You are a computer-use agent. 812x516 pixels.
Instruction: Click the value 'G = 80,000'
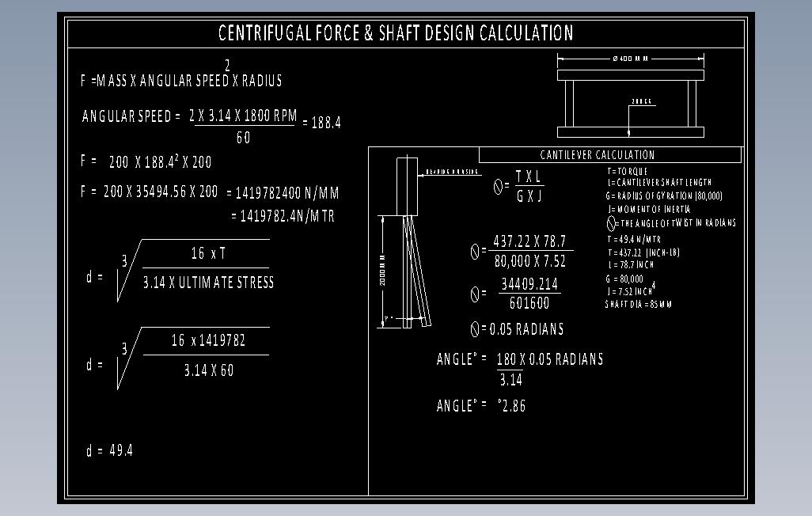pos(624,279)
